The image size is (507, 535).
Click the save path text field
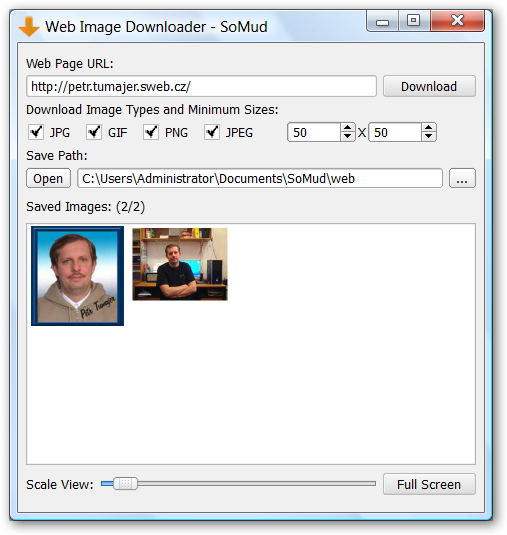(260, 178)
